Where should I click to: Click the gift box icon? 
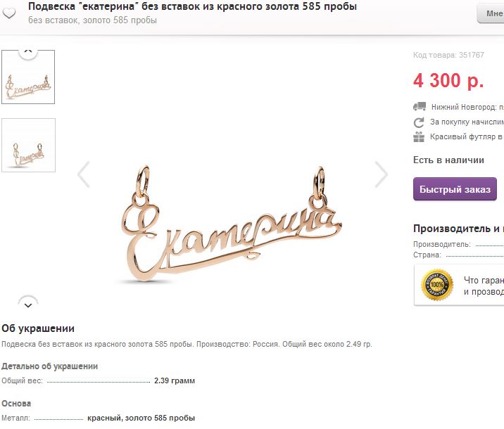[x=420, y=137]
